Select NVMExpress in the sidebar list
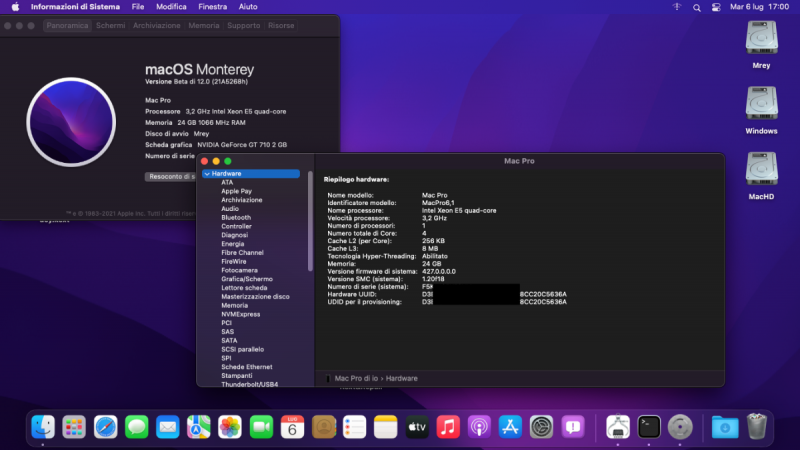This screenshot has height=450, width=800. click(x=241, y=314)
